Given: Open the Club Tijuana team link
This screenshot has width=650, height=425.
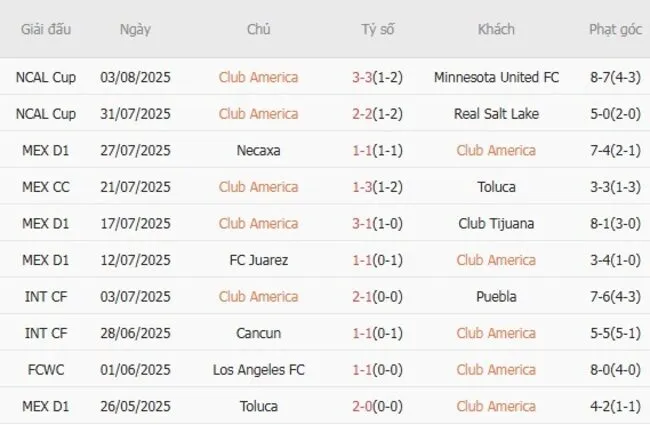Looking at the screenshot, I should (x=496, y=224).
